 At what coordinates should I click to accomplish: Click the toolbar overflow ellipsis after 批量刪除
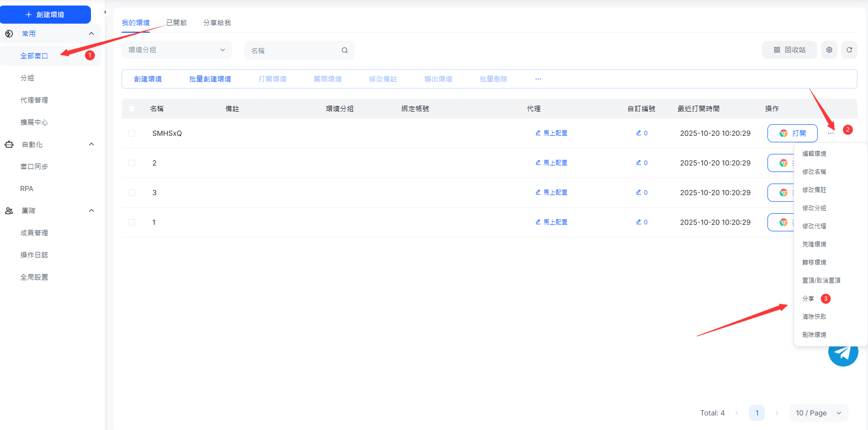[538, 79]
